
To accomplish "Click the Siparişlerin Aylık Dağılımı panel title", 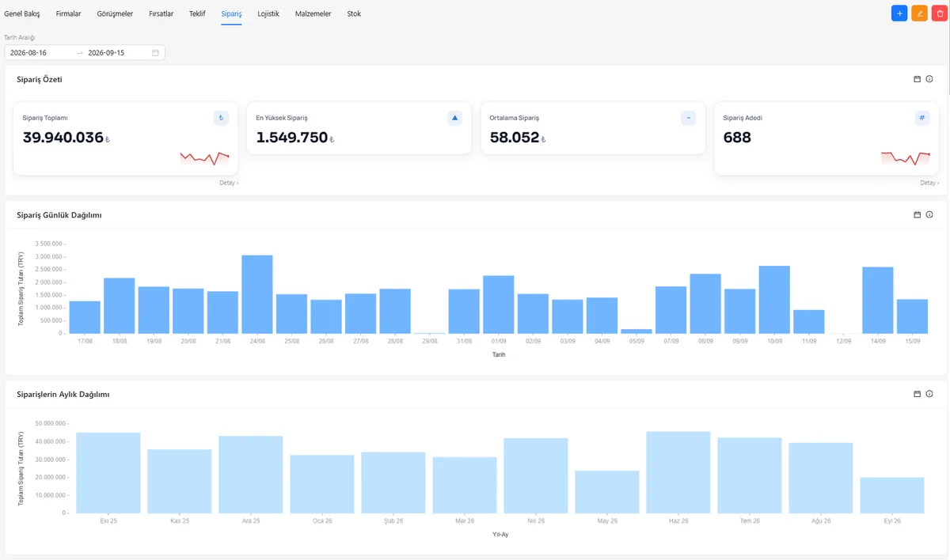I will [63, 394].
